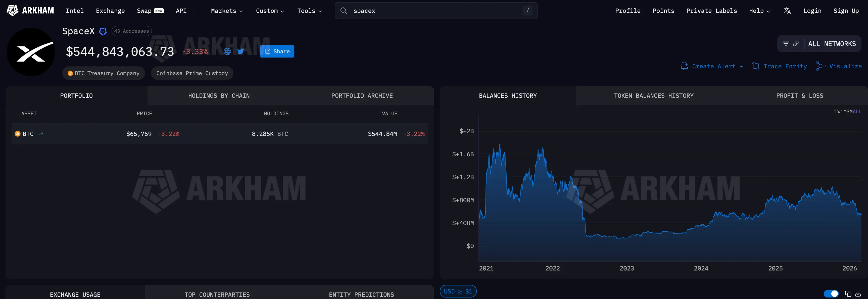The image size is (868, 299).
Task: Expand the Markets dropdown
Action: pyautogui.click(x=226, y=11)
